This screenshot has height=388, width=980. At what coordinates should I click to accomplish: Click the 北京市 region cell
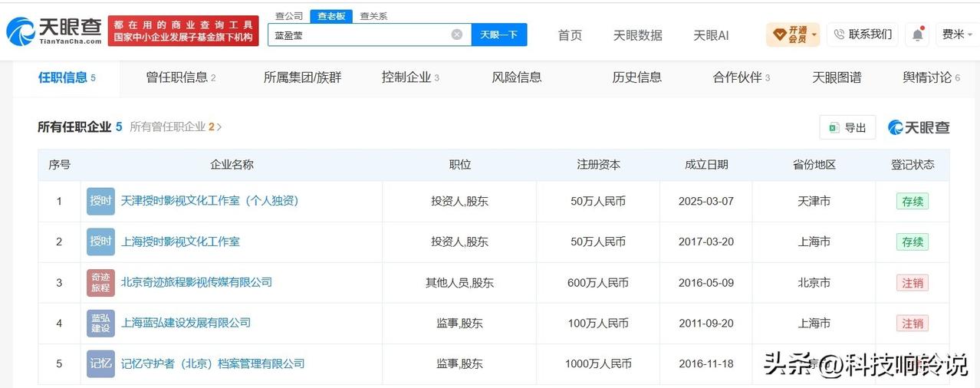pos(814,282)
